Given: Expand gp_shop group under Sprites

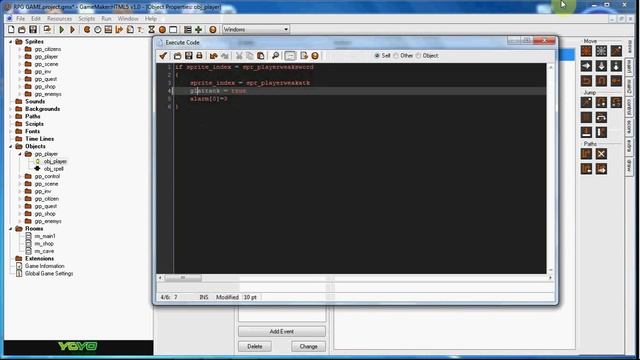Looking at the screenshot, I should pos(20,87).
